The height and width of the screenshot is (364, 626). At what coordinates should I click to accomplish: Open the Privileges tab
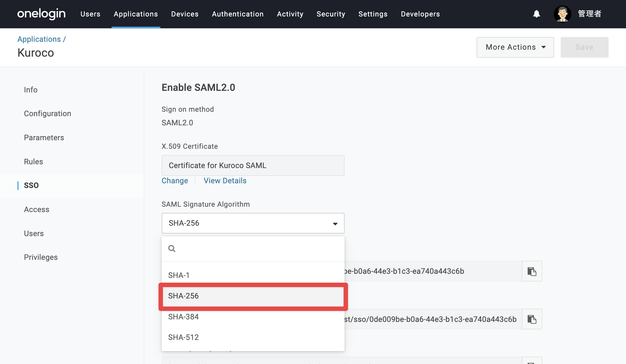point(41,257)
